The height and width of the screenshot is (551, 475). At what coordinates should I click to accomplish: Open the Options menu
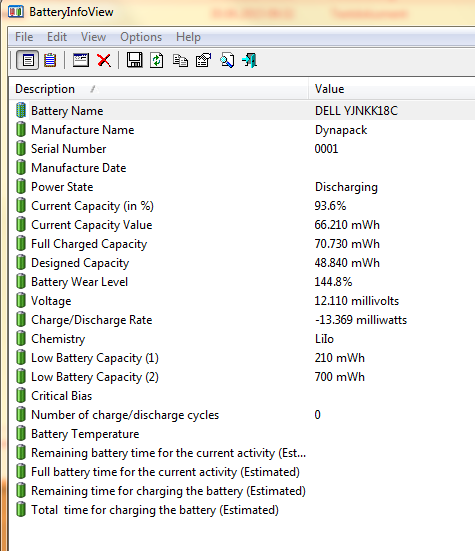pos(141,37)
